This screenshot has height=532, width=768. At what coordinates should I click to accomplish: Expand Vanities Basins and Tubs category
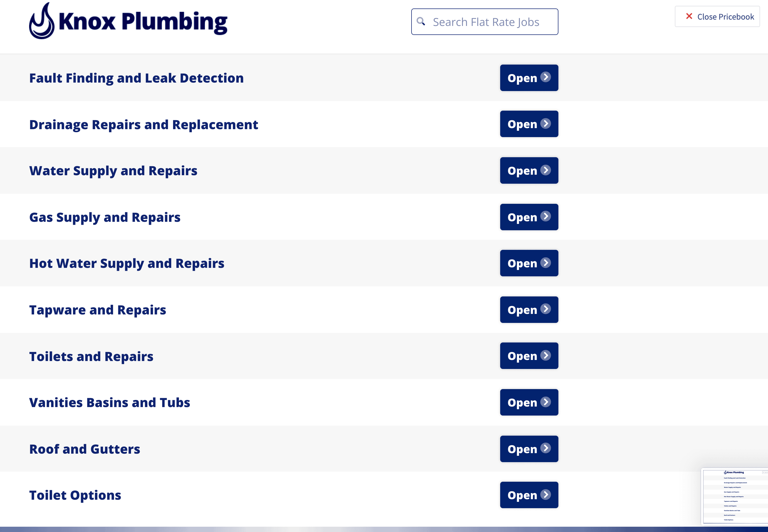529,402
